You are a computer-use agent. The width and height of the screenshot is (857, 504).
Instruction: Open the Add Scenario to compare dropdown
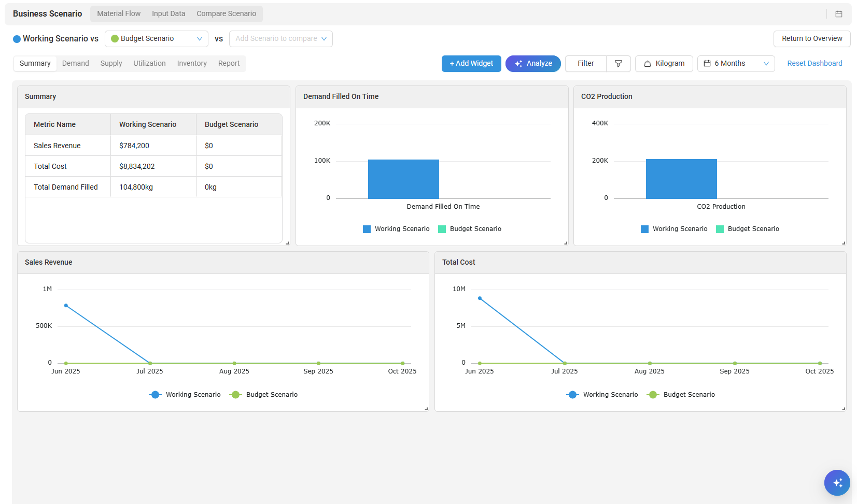(x=281, y=39)
